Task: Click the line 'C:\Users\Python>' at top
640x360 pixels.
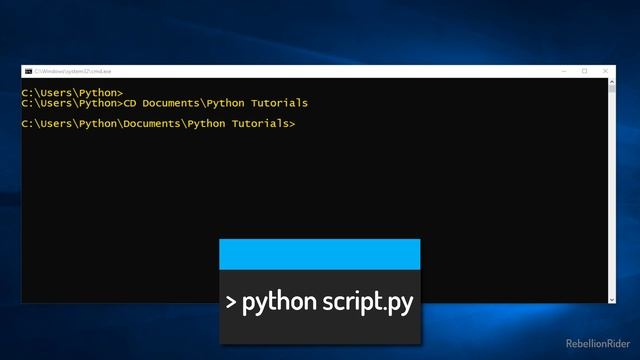Action: 72,93
